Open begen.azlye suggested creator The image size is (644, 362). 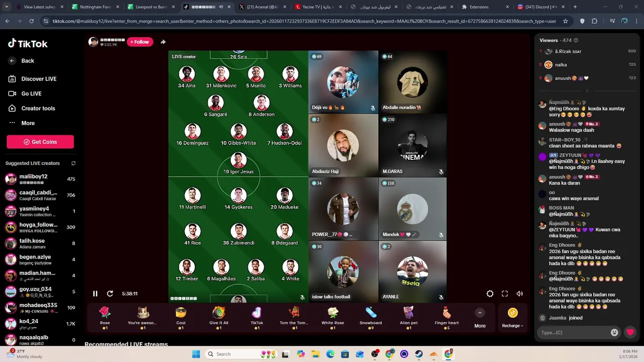coord(40,259)
